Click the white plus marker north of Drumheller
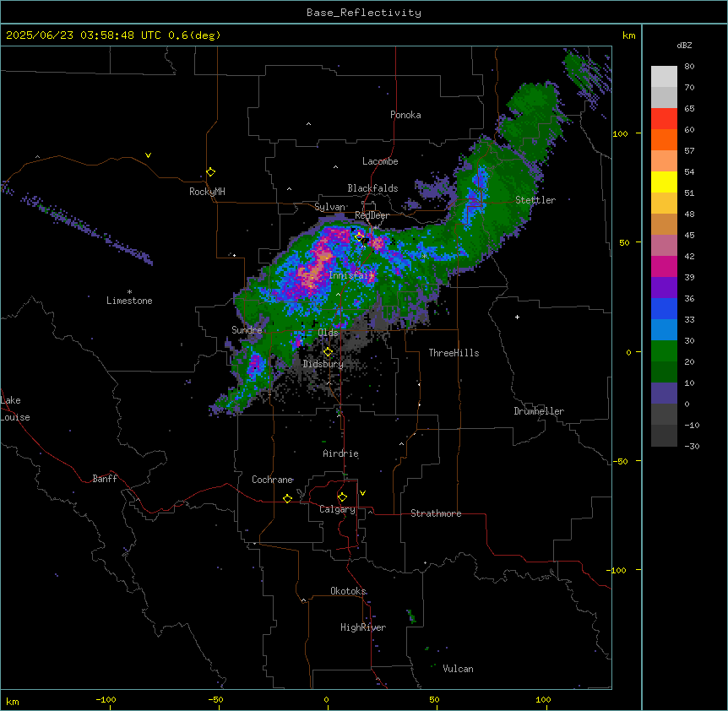This screenshot has width=728, height=711. 517,317
